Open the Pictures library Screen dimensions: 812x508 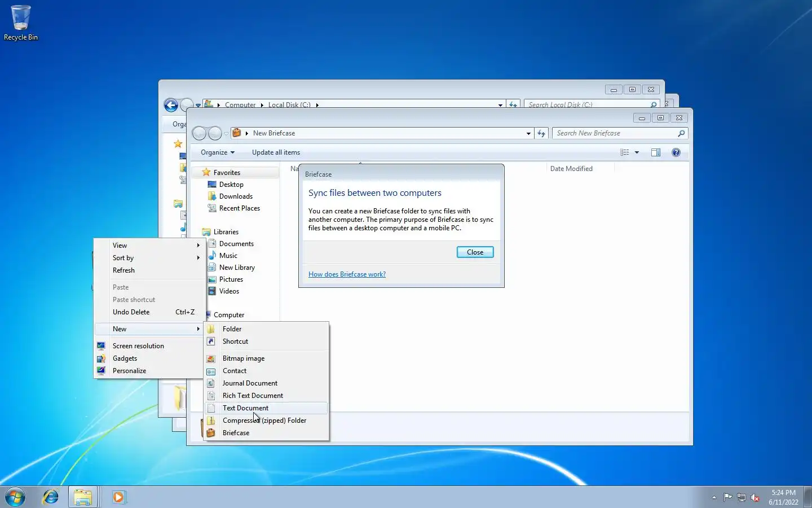231,279
